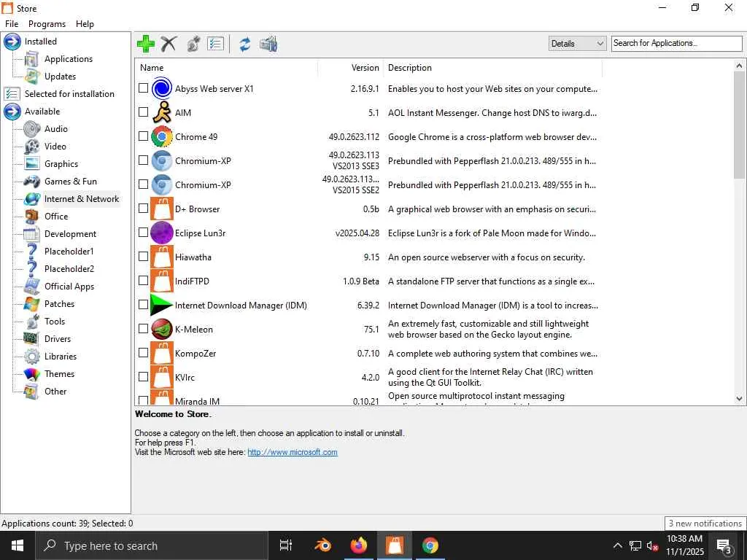Image resolution: width=747 pixels, height=560 pixels.
Task: Sort list by Name column header
Action: pos(227,68)
